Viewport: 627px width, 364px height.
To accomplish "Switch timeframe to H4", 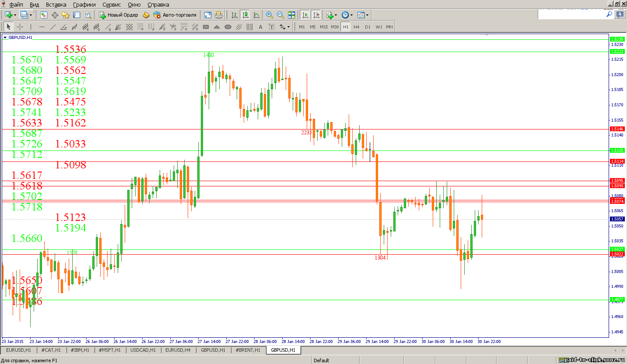I will pos(357,27).
